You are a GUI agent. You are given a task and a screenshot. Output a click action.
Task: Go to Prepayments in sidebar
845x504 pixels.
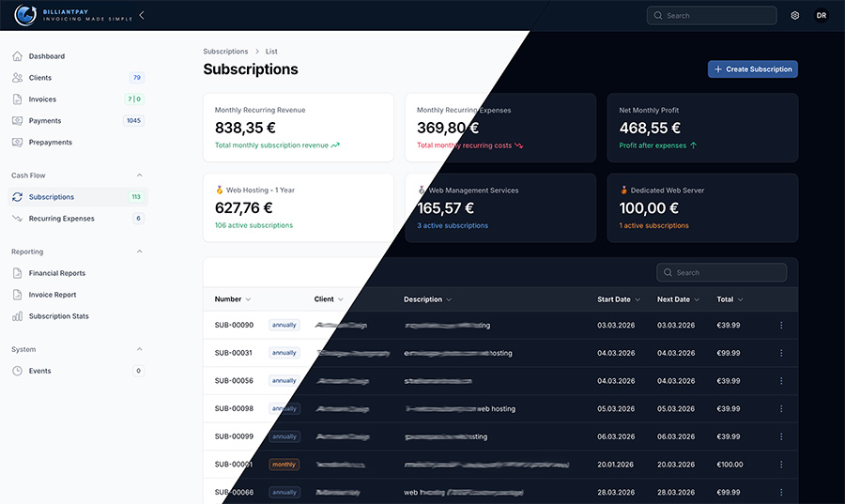[x=50, y=143]
